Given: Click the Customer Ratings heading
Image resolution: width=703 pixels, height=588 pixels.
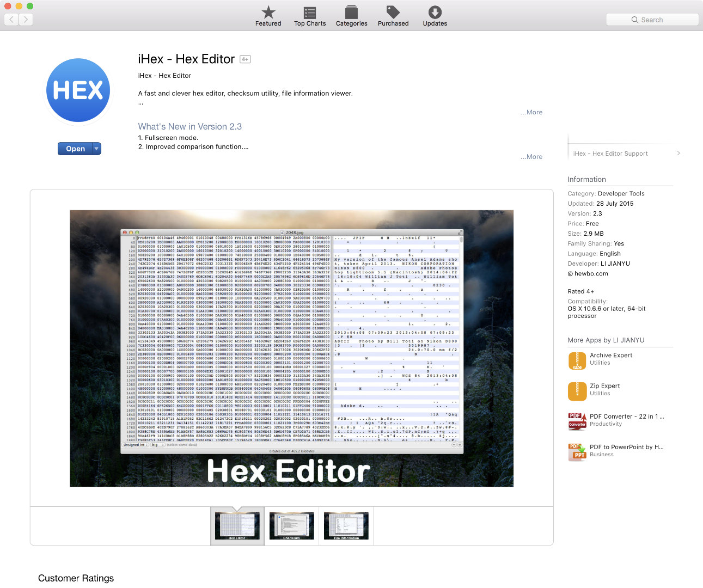Looking at the screenshot, I should pos(76,578).
